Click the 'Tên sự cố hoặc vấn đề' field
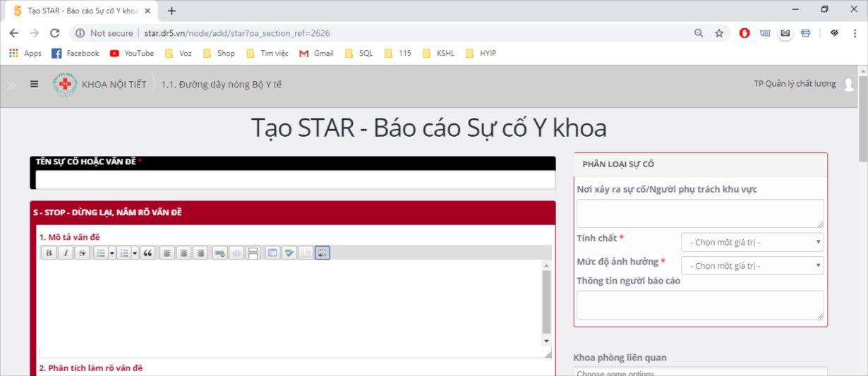The width and height of the screenshot is (868, 376). (295, 180)
